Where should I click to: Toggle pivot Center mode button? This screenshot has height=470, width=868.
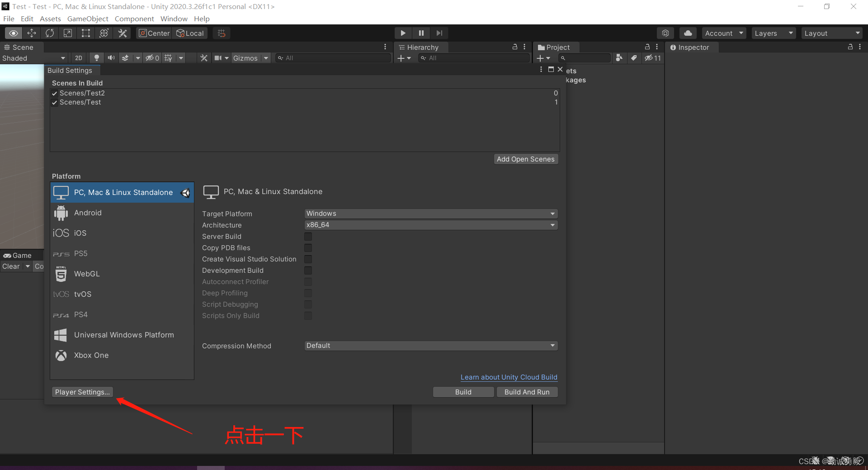(154, 33)
